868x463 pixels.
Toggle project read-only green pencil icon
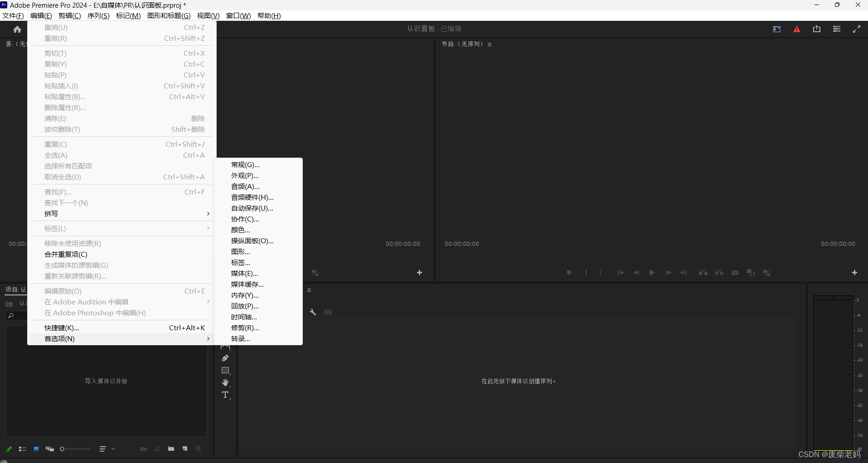pos(9,449)
